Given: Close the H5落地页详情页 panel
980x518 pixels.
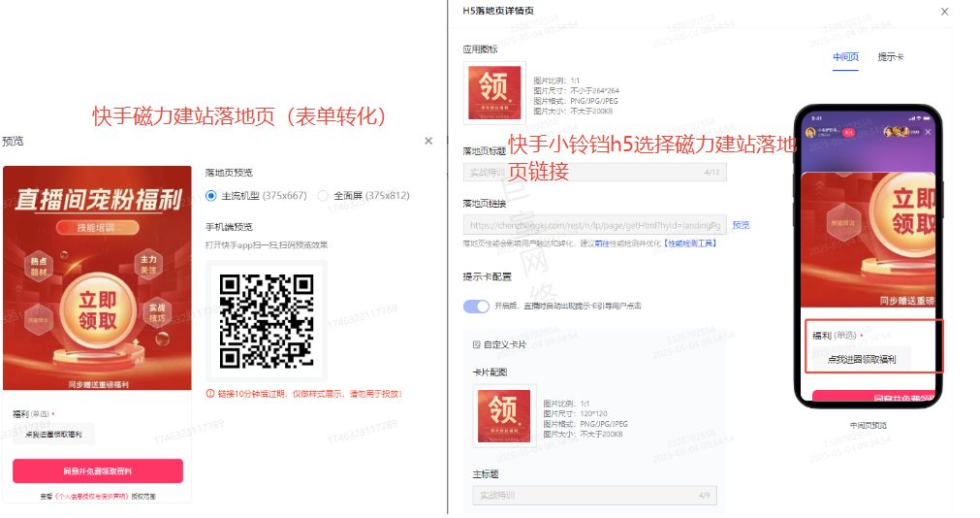Looking at the screenshot, I should pos(944,12).
